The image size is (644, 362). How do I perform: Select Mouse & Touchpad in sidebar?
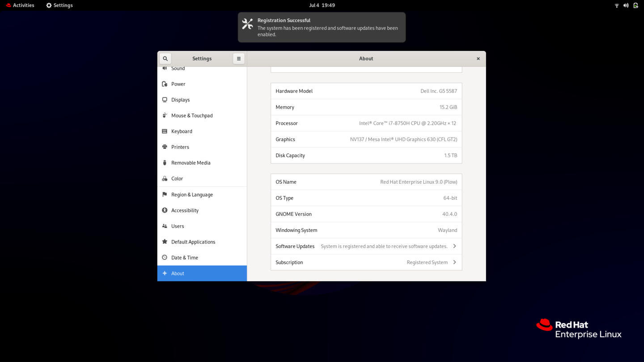point(202,115)
